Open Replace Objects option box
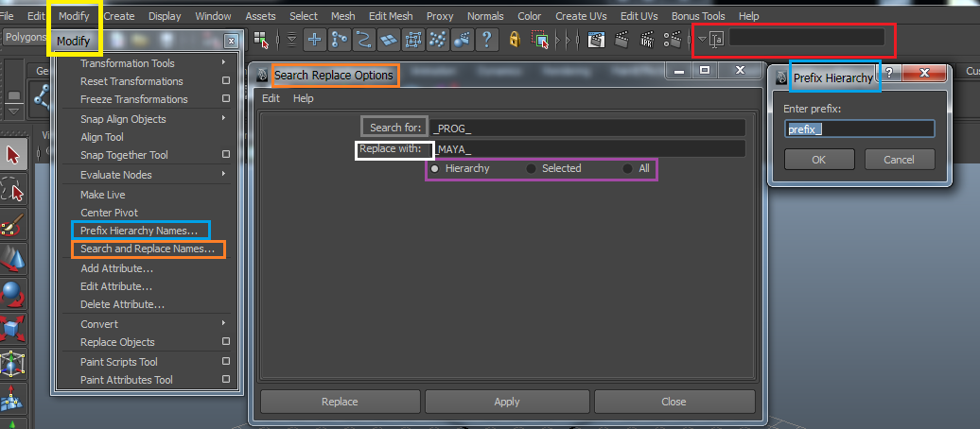The width and height of the screenshot is (980, 429). pos(226,342)
